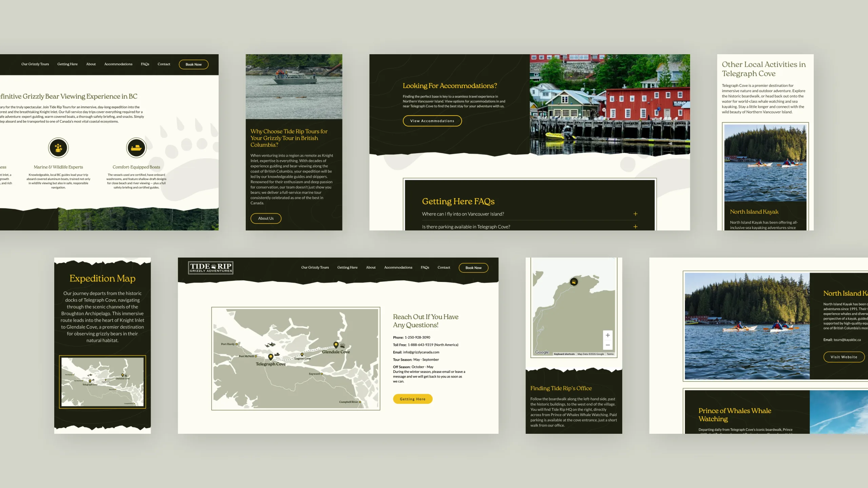This screenshot has width=868, height=488.
Task: Open About in the top-left mockup nav
Action: [x=91, y=64]
